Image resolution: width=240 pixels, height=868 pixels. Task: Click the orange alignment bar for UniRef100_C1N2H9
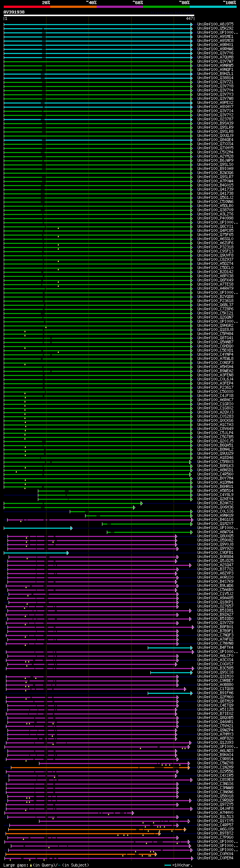tap(100, 767)
